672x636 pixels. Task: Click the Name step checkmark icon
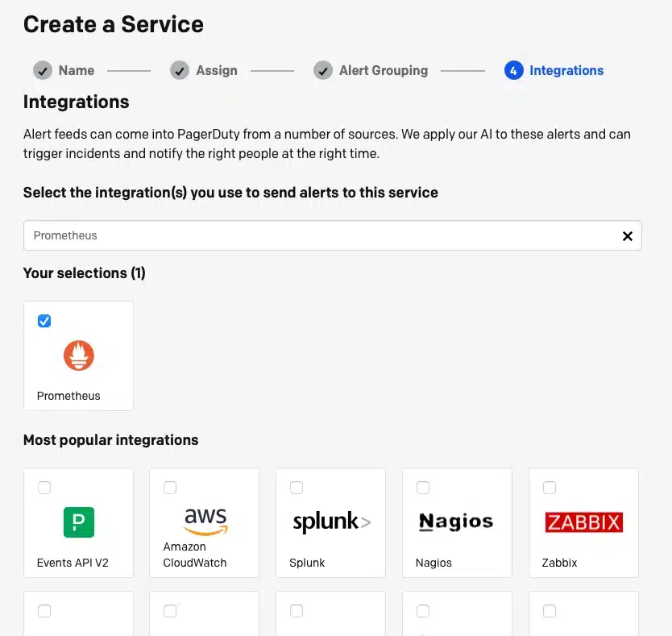[43, 70]
